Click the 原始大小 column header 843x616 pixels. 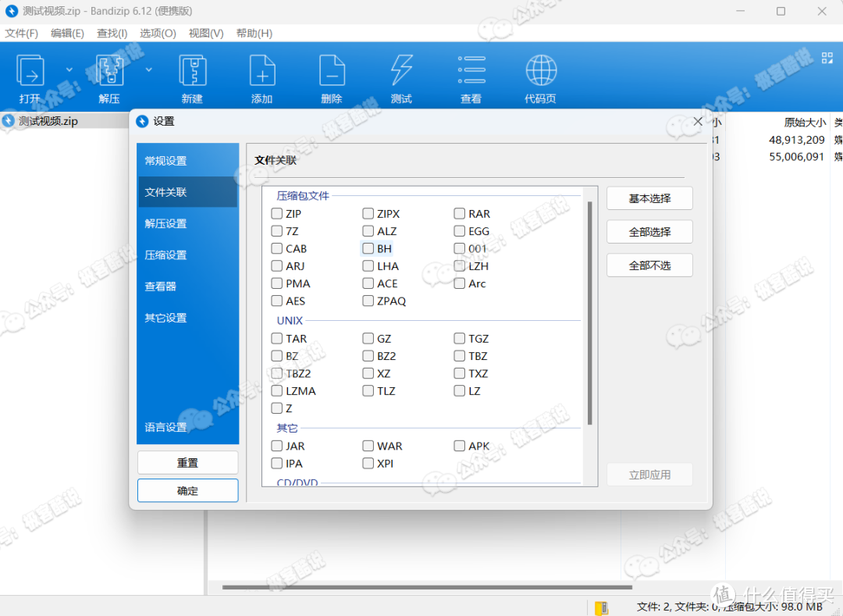click(x=804, y=122)
